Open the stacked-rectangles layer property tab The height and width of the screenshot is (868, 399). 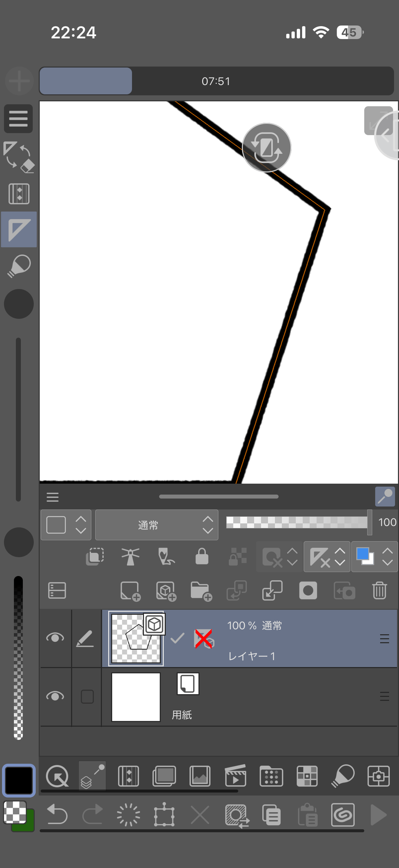tap(164, 776)
